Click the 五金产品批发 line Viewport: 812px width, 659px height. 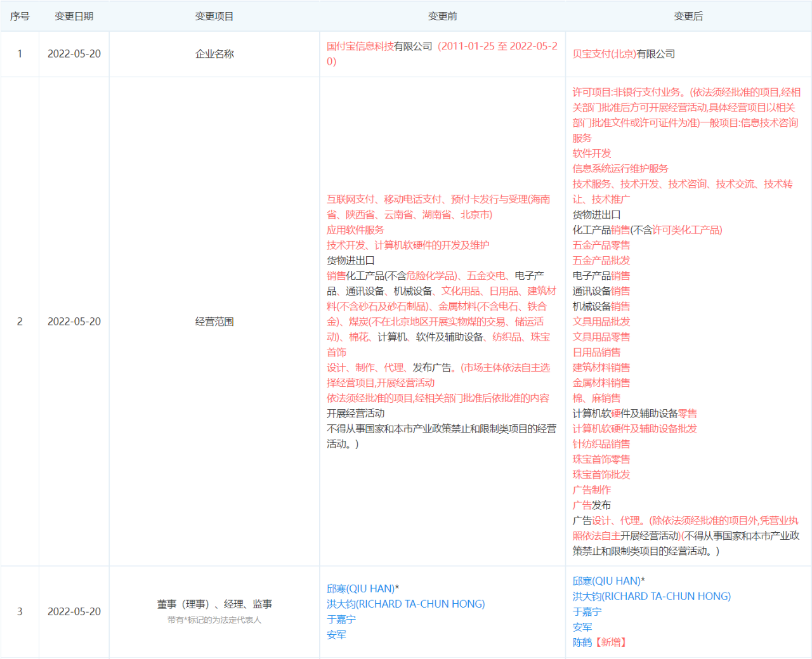click(601, 260)
